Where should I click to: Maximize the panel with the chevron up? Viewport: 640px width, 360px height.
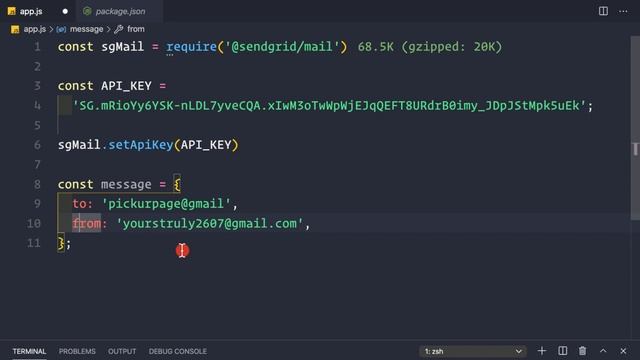(x=603, y=351)
